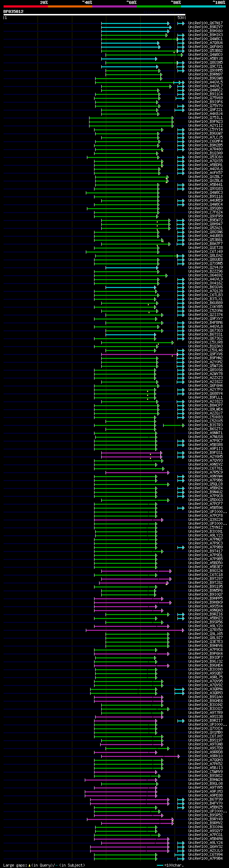Click the purple ~60% identity legend segment
The height and width of the screenshot is (868, 229).
[114, 6]
